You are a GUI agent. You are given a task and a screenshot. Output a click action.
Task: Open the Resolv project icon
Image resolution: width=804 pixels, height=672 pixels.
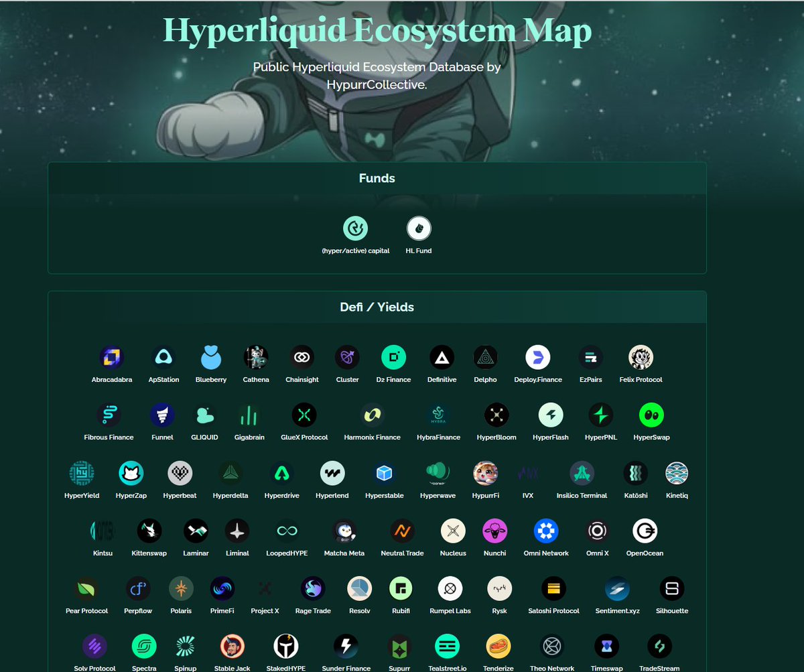click(x=359, y=589)
